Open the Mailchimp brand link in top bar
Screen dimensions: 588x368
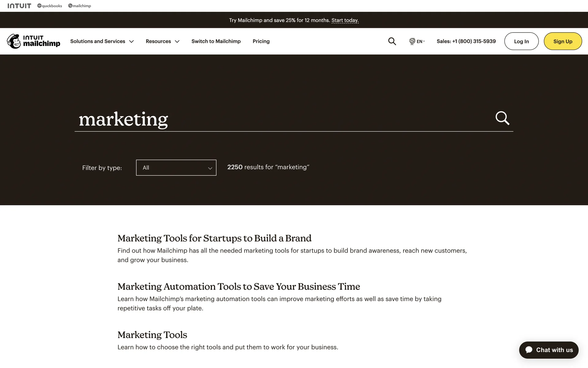tap(80, 6)
